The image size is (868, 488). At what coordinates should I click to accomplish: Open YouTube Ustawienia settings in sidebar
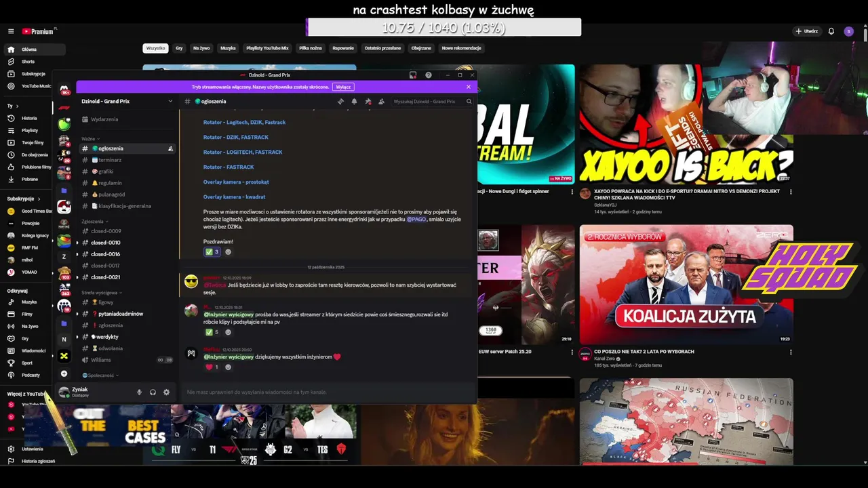27,449
